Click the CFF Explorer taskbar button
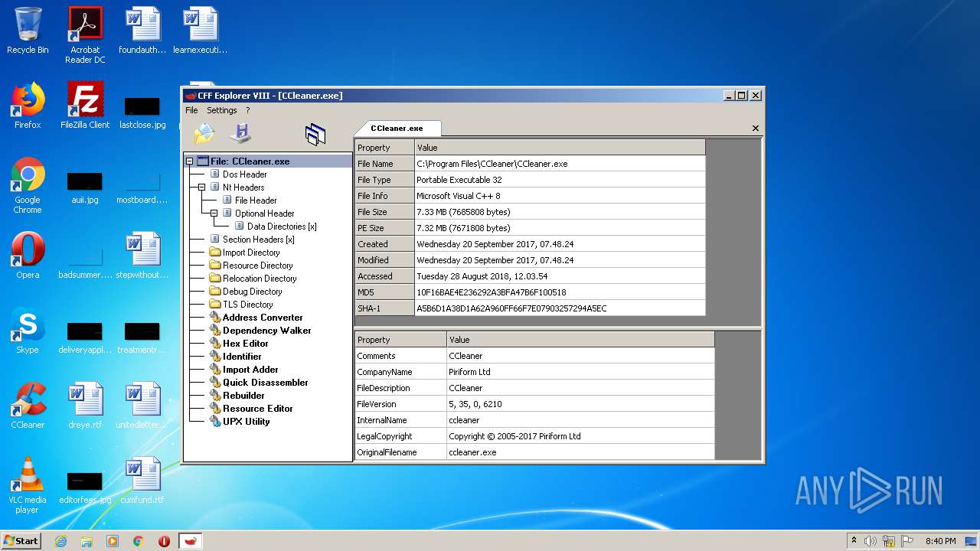The image size is (980, 551). (x=191, y=541)
